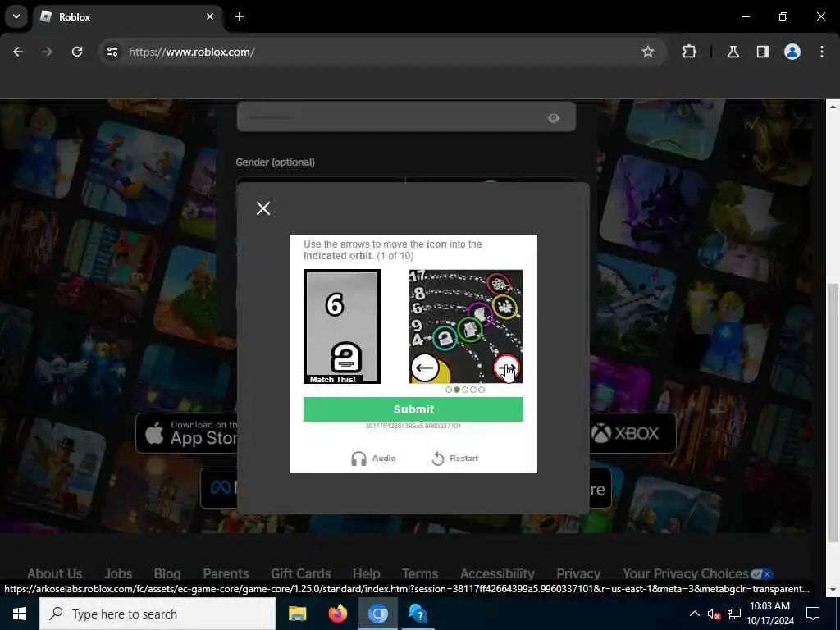Click the scrollbar down arrow
Screen dimensions: 840x630
(832, 590)
